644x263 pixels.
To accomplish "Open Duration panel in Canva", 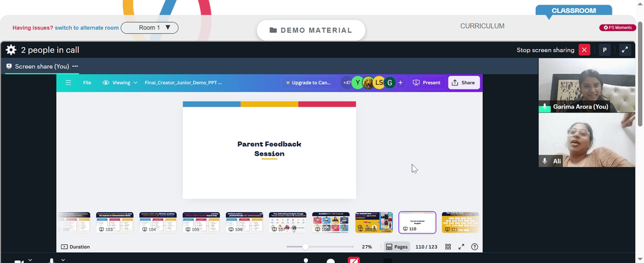I will pyautogui.click(x=75, y=246).
